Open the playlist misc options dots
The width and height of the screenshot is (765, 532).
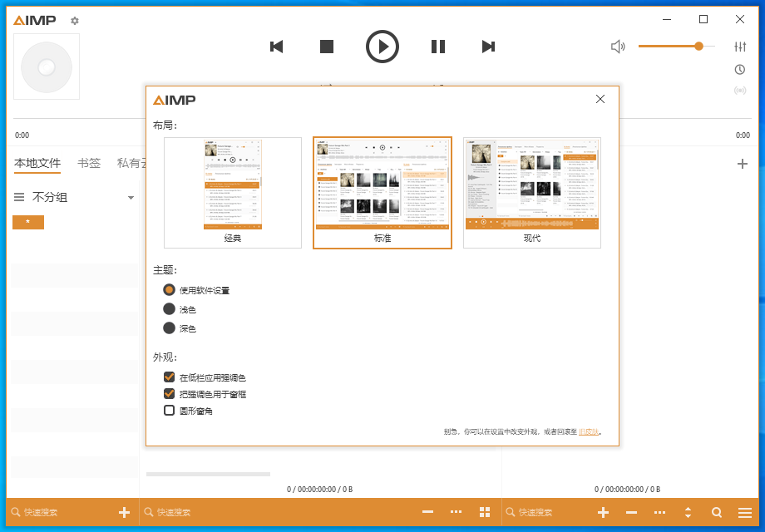[x=659, y=513]
